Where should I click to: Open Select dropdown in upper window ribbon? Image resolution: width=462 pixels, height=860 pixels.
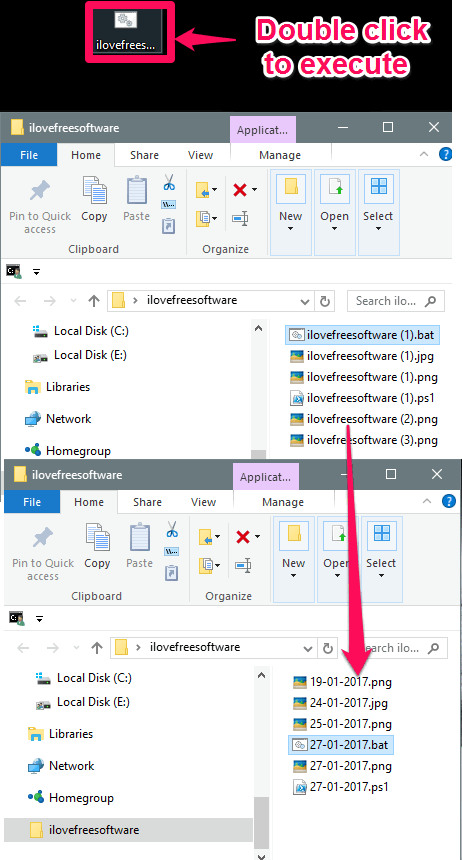click(x=379, y=212)
